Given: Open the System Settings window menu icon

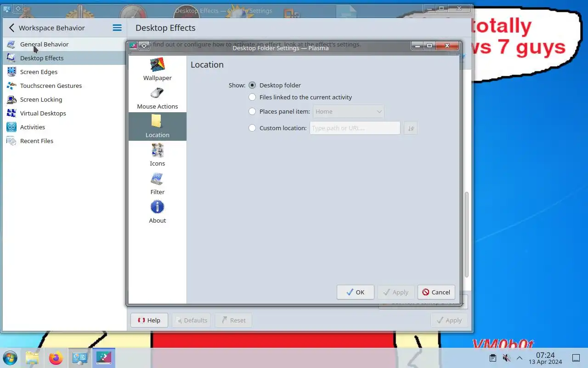Looking at the screenshot, I should 6,9.
